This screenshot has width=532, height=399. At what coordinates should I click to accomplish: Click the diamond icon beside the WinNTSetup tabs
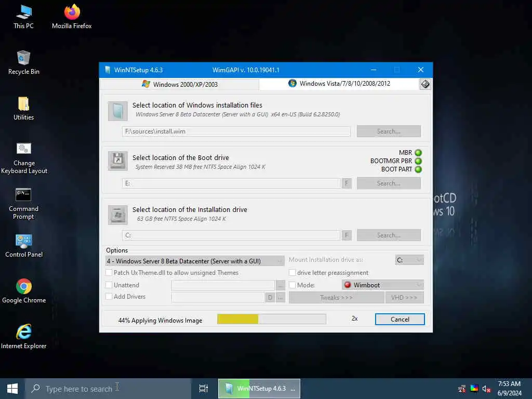point(425,84)
